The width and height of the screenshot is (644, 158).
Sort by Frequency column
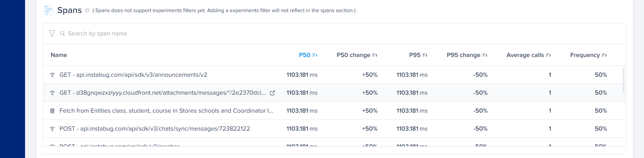588,55
